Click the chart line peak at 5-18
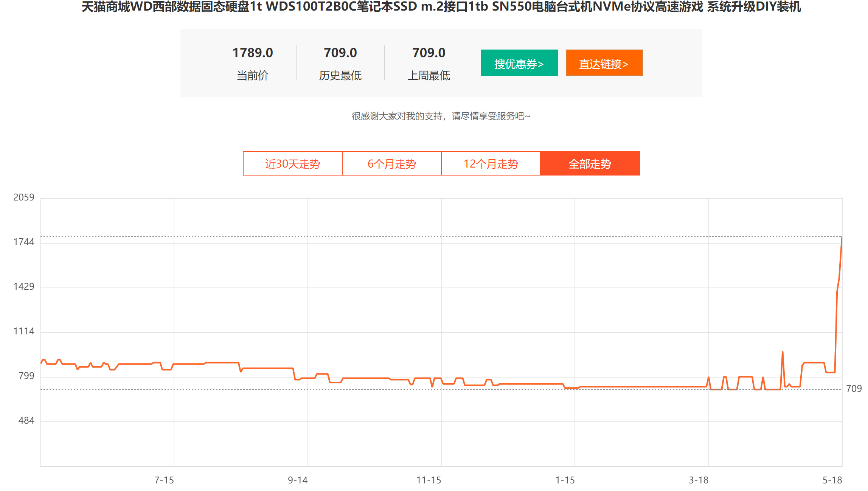This screenshot has width=868, height=491. (x=842, y=238)
